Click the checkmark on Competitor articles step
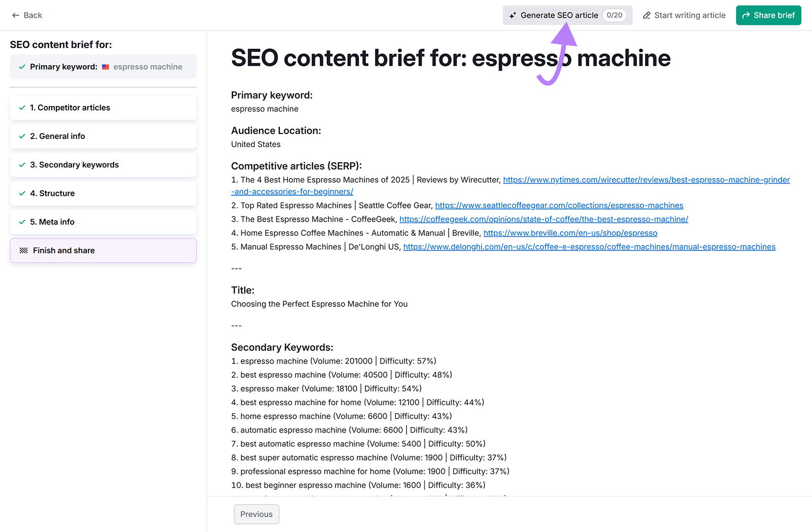Viewport: 812px width, 532px height. [22, 108]
